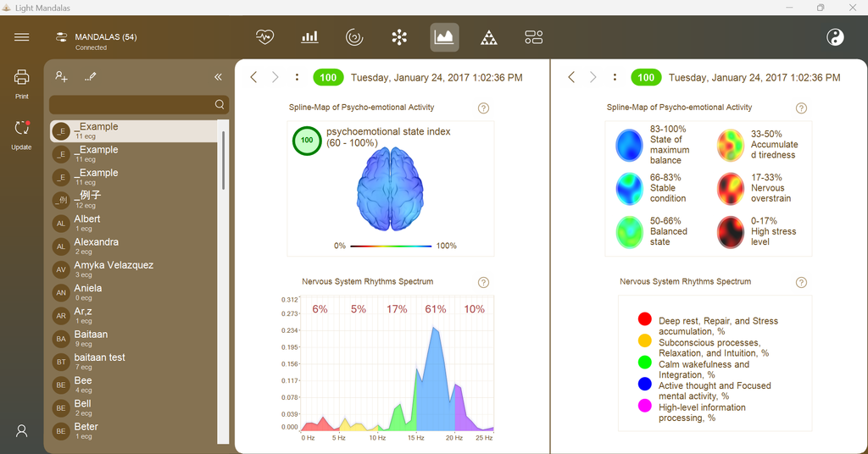Click the Print icon in sidebar
Image resolution: width=868 pixels, height=454 pixels.
tap(21, 77)
